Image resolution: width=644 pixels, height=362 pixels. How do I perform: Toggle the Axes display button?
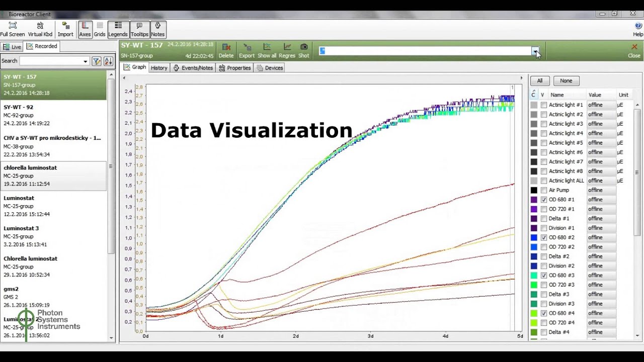[x=85, y=29]
